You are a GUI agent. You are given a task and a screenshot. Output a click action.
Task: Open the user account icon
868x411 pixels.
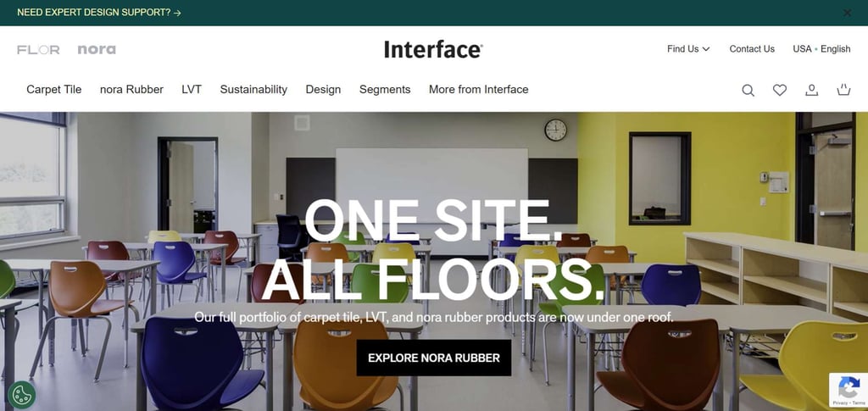click(811, 90)
